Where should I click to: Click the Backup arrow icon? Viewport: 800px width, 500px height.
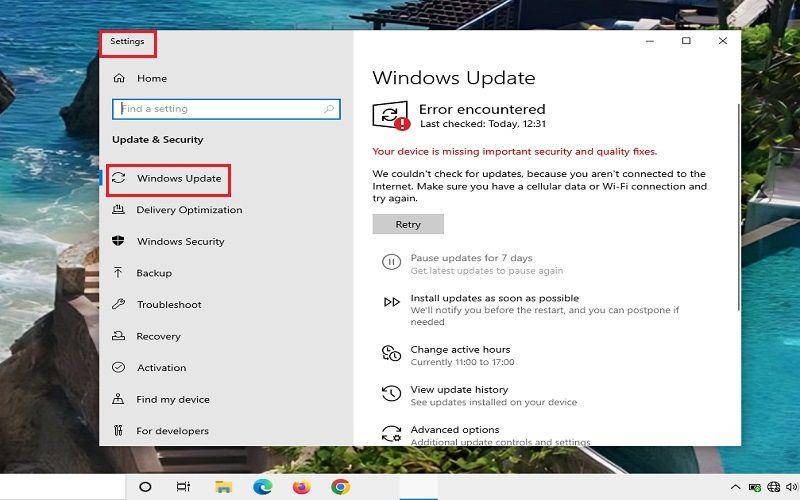pyautogui.click(x=118, y=272)
